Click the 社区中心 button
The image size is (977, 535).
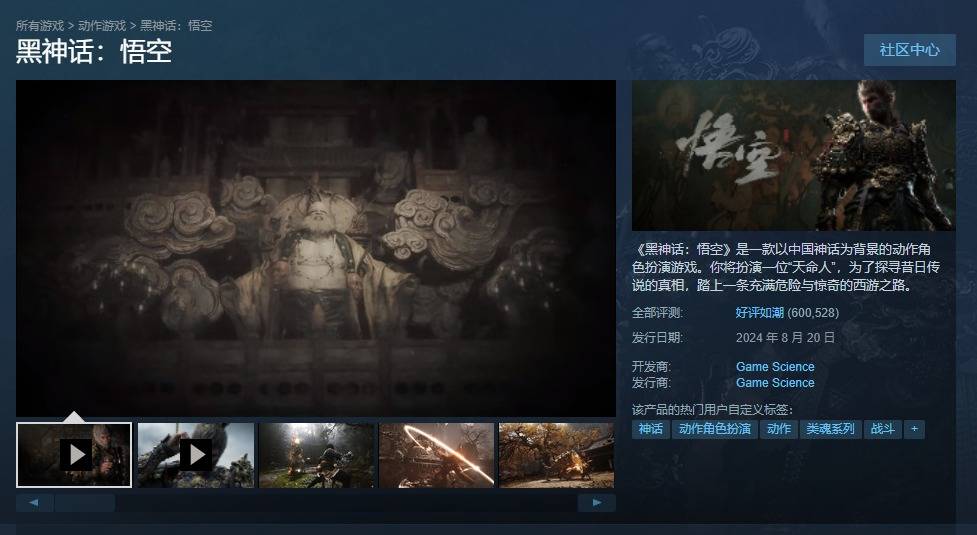click(909, 50)
